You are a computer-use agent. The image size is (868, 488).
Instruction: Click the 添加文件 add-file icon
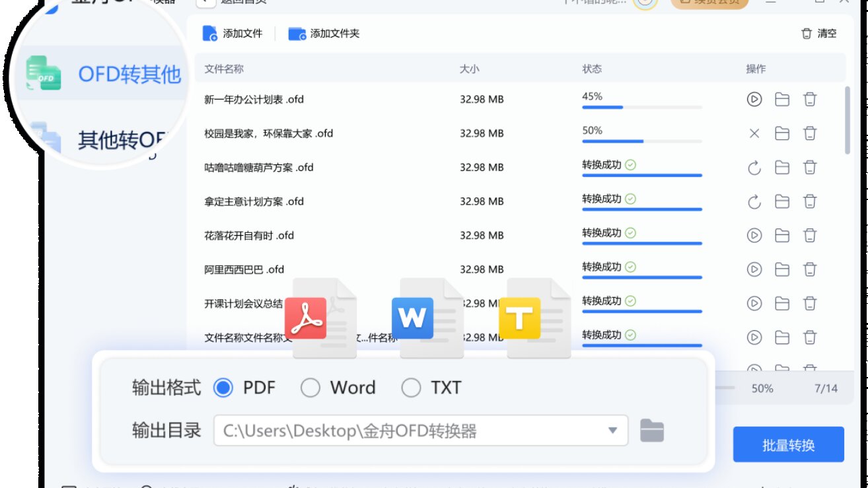coord(210,33)
